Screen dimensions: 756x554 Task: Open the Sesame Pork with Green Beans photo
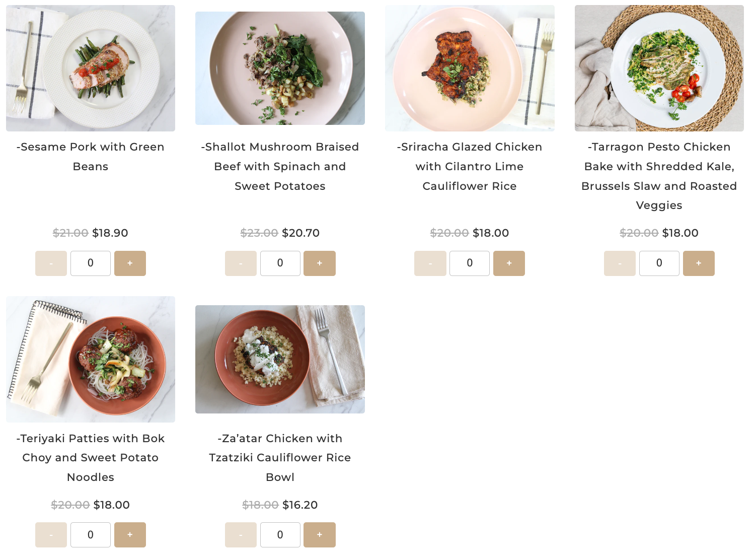(x=91, y=68)
